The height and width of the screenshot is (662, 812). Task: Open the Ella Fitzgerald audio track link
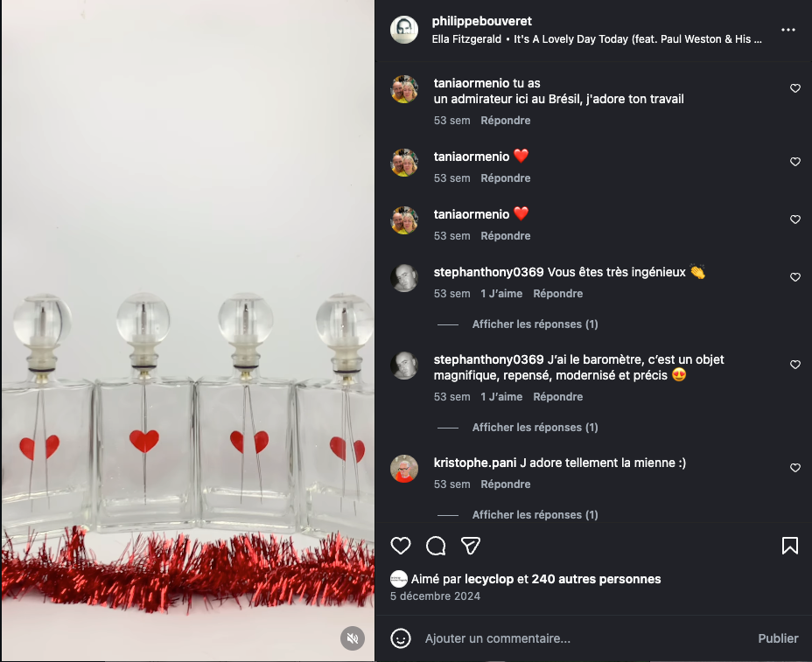597,39
